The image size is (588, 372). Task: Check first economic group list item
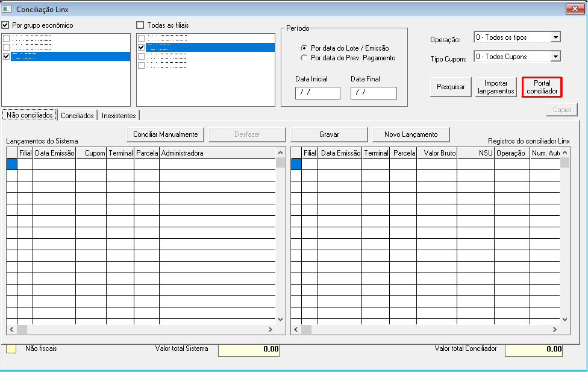coord(7,39)
